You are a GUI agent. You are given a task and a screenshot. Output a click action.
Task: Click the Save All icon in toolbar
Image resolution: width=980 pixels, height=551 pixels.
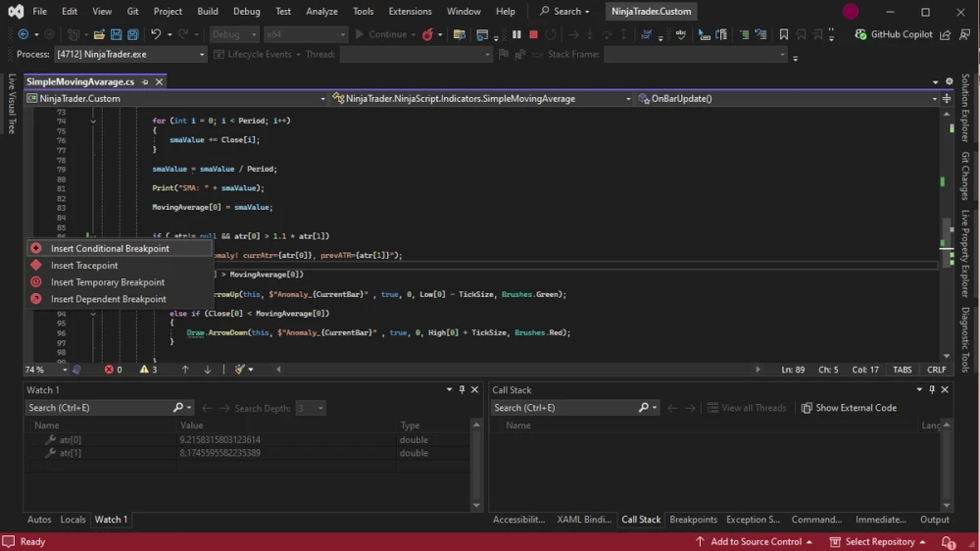(x=133, y=34)
